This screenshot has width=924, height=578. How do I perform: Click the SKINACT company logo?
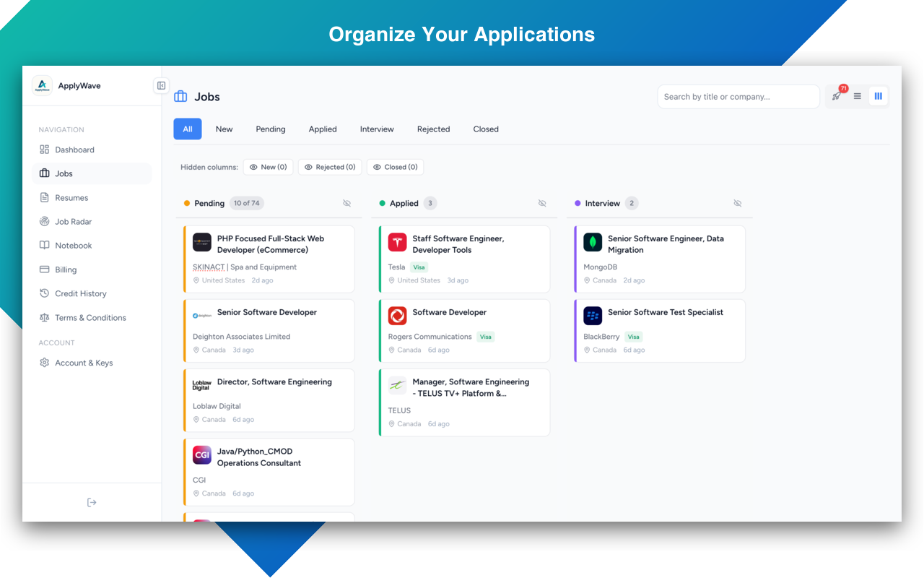202,242
